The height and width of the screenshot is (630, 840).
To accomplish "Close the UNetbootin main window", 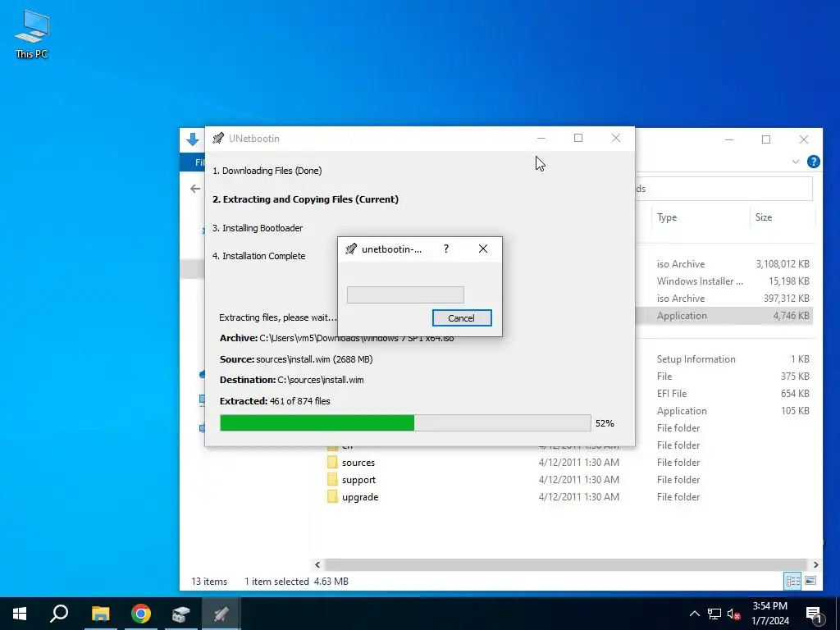I will 616,138.
